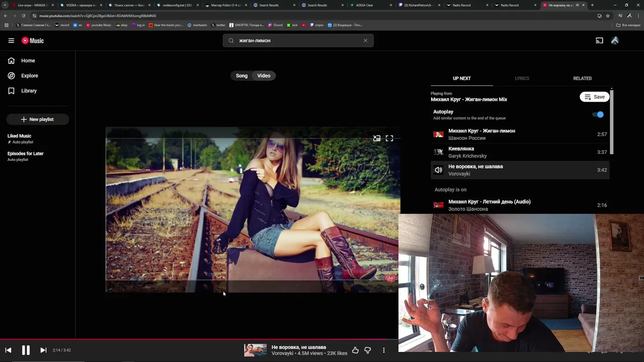Image resolution: width=644 pixels, height=362 pixels.
Task: Switch to the LYRICS tab
Action: pos(522,78)
